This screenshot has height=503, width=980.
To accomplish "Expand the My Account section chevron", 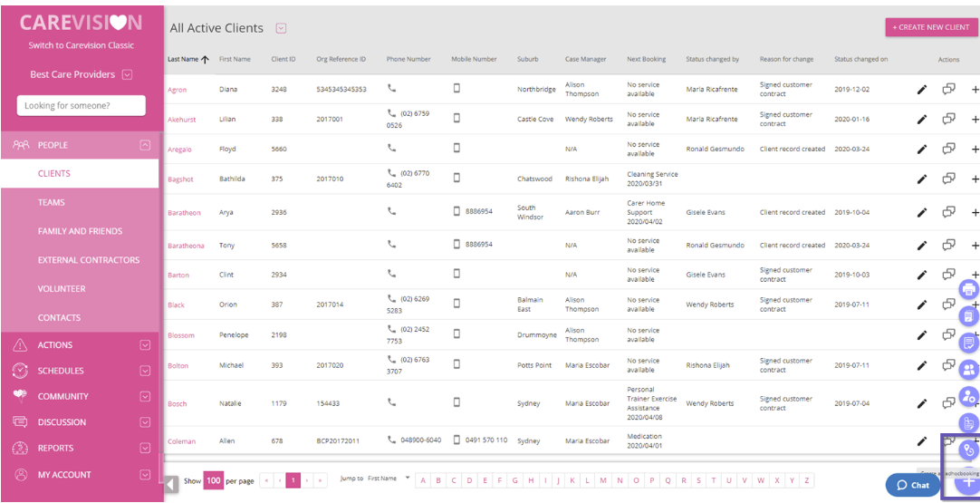I will click(145, 475).
